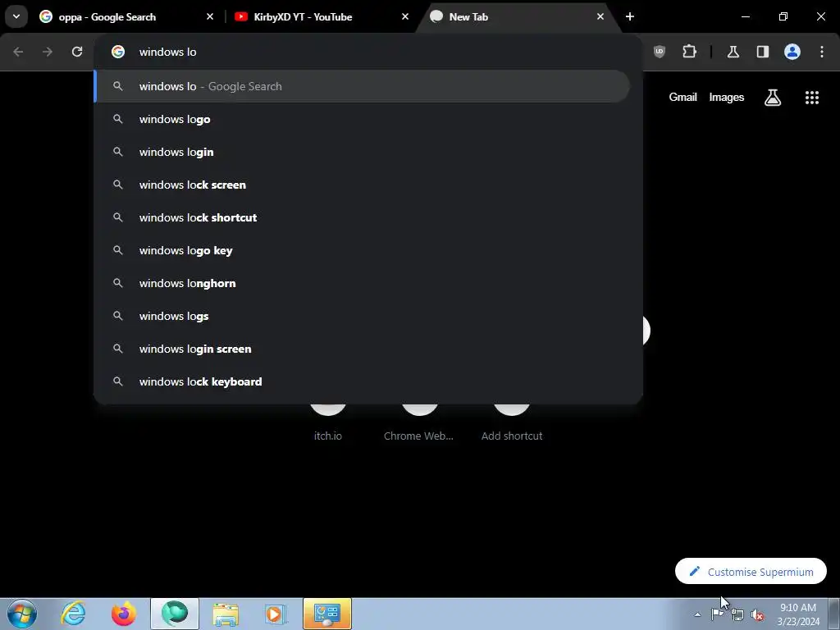Select suggestion 'windows lo - Google Search'
The height and width of the screenshot is (630, 840).
(362, 86)
